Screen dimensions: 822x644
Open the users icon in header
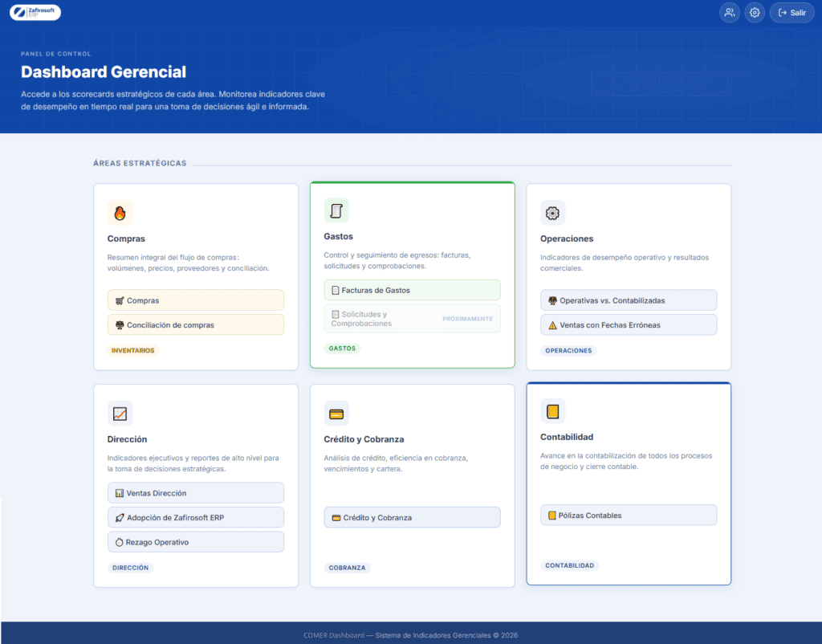pos(729,13)
